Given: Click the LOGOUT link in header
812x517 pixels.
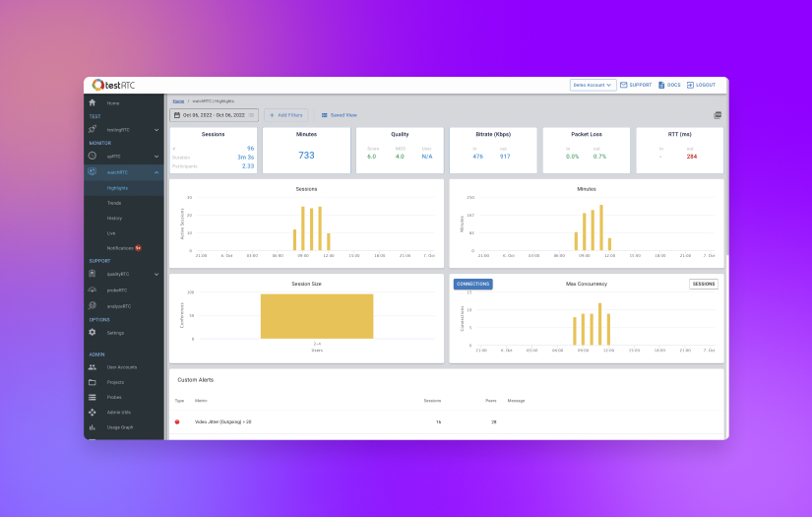Looking at the screenshot, I should pyautogui.click(x=701, y=85).
